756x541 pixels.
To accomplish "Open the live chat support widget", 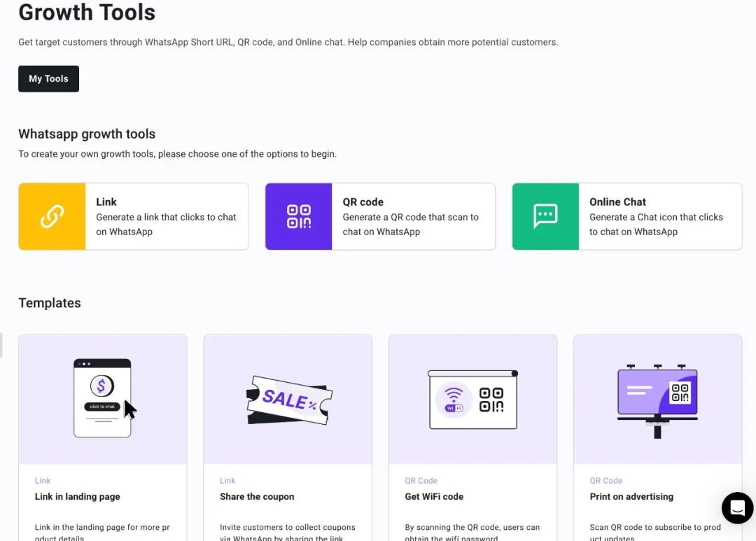I will pos(737,507).
